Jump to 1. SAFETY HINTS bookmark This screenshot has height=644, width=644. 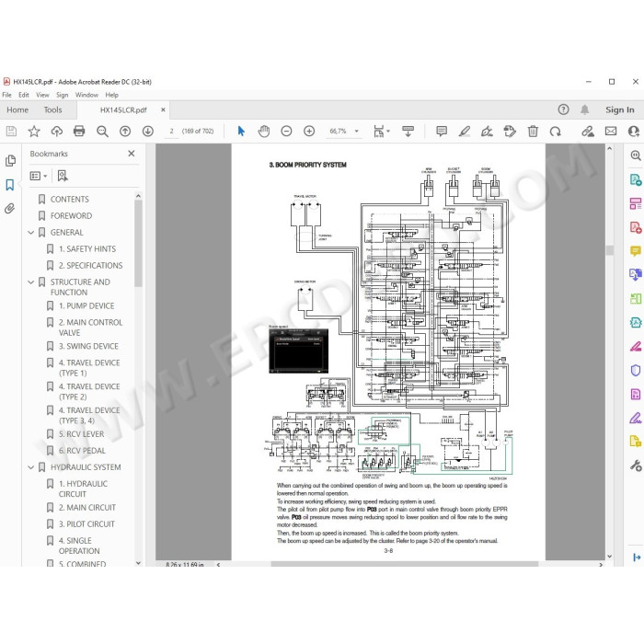click(x=87, y=249)
